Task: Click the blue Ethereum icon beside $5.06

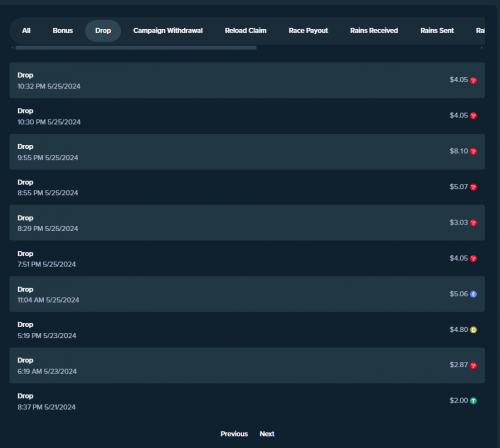Action: (473, 294)
